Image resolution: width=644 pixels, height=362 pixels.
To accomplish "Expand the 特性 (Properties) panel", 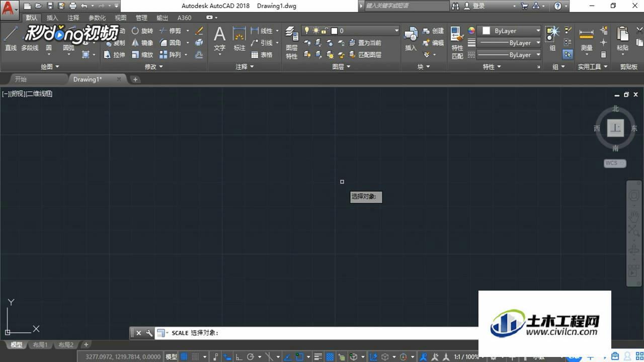I will click(x=492, y=66).
